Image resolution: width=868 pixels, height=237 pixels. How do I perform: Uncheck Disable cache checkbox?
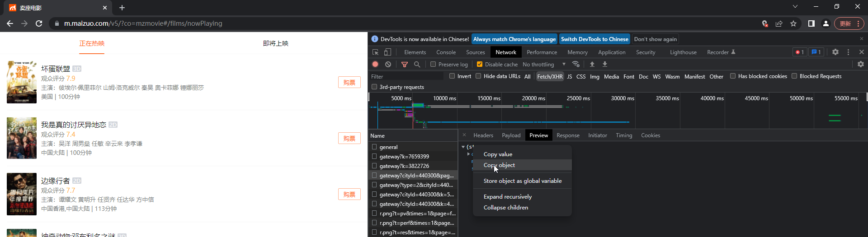(480, 64)
